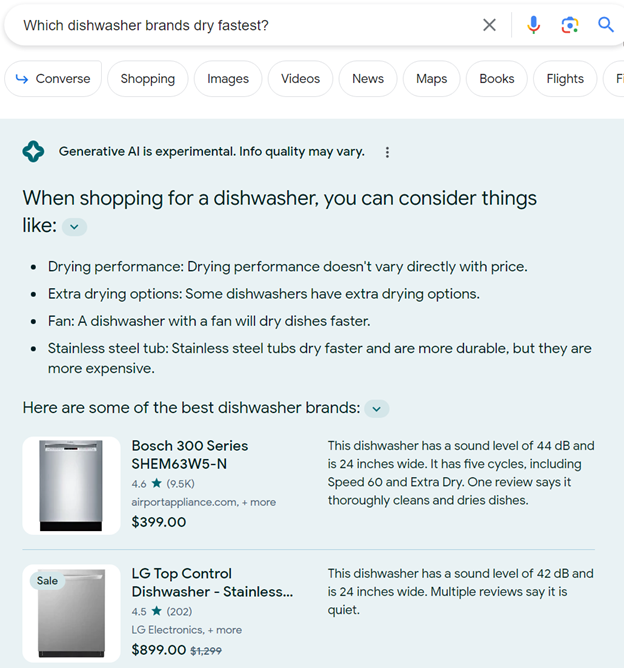Screen dimensions: 624x668
Task: Click the Sale badge on LG dishwasher
Action: 47,581
